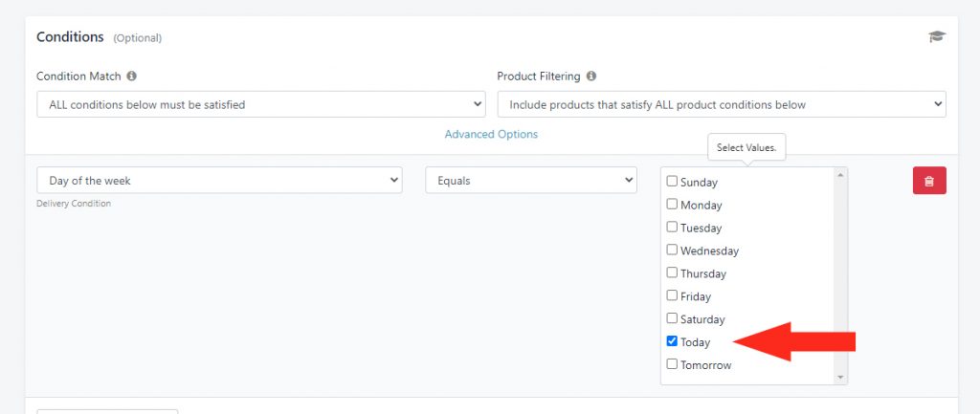Tick the Wednesday checkbox

[x=672, y=250]
